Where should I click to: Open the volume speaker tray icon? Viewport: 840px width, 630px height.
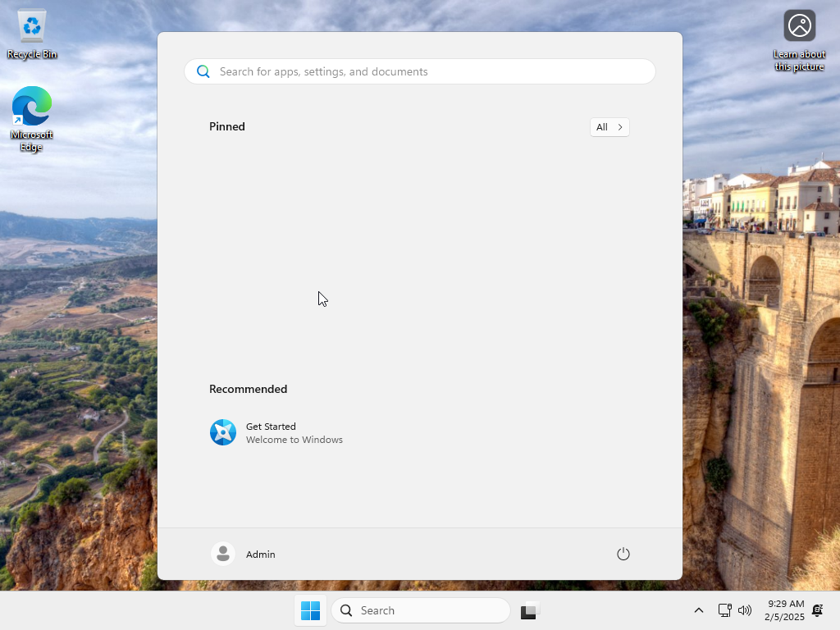click(x=745, y=610)
